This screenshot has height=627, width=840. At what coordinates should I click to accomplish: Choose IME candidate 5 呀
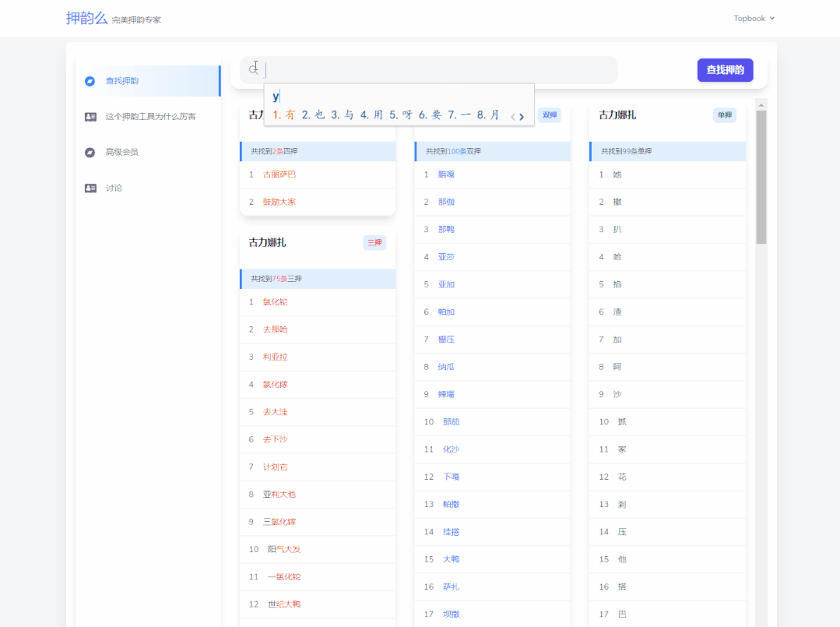[x=401, y=114]
